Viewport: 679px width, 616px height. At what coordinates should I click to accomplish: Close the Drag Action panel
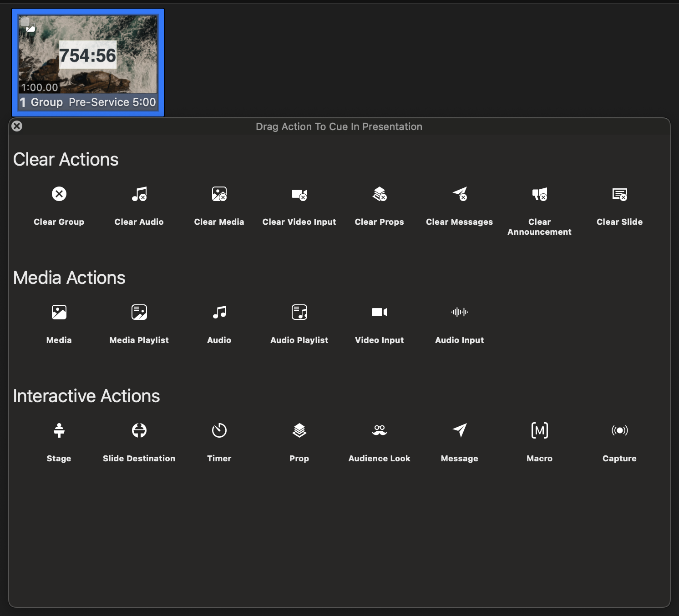click(17, 126)
